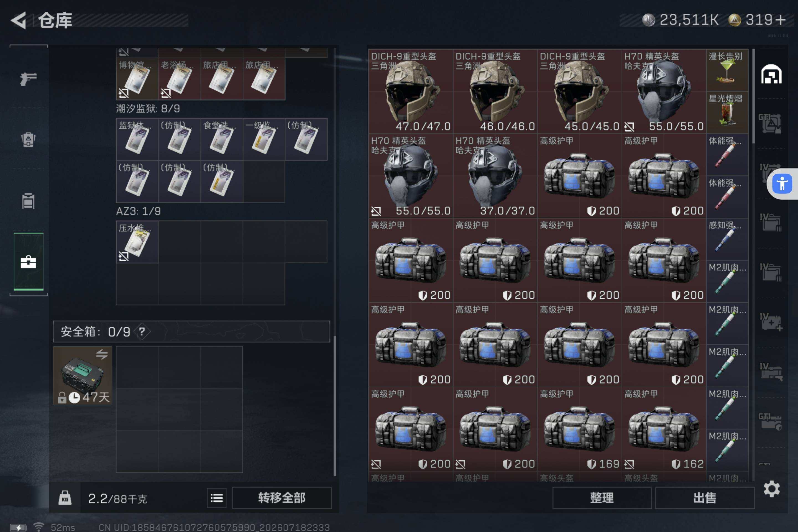Select the safe box item showing 47天
This screenshot has height=532, width=798.
tap(83, 375)
